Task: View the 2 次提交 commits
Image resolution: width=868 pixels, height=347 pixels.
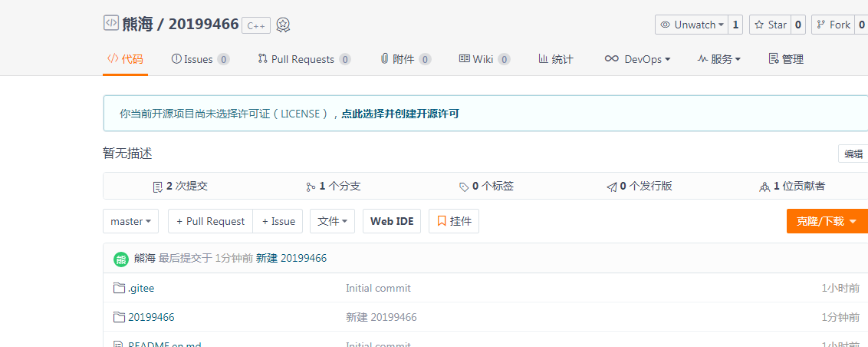Action: [x=180, y=187]
